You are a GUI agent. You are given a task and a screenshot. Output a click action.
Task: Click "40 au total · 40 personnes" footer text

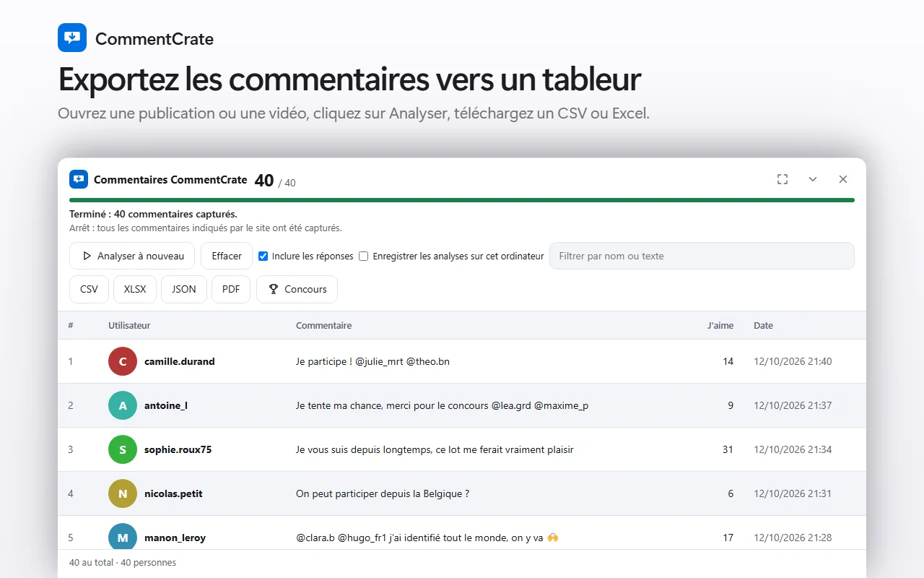click(x=123, y=562)
